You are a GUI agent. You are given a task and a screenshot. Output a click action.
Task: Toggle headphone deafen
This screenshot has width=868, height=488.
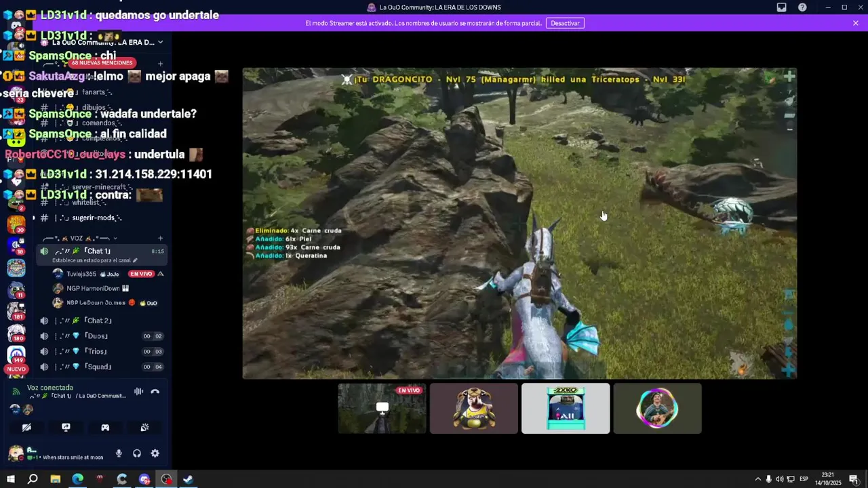[137, 453]
